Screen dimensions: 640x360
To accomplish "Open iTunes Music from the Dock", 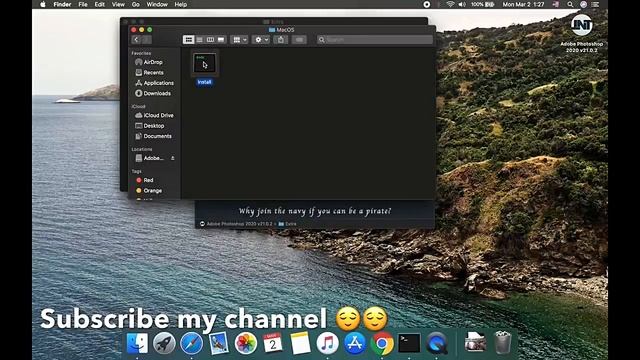I will tap(327, 343).
